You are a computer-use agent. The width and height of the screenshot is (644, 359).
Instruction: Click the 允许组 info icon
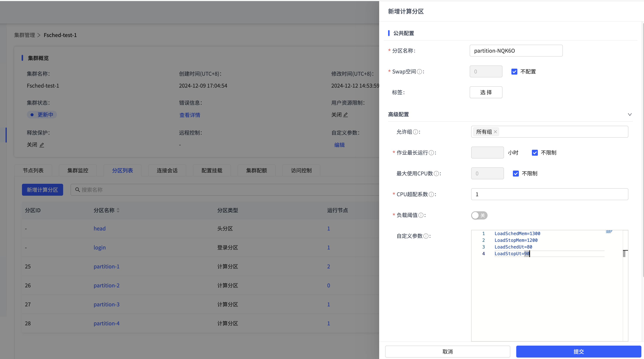[415, 132]
